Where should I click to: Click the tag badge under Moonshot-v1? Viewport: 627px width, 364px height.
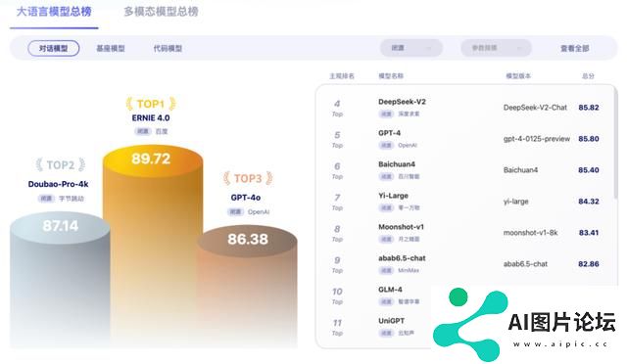coord(386,239)
